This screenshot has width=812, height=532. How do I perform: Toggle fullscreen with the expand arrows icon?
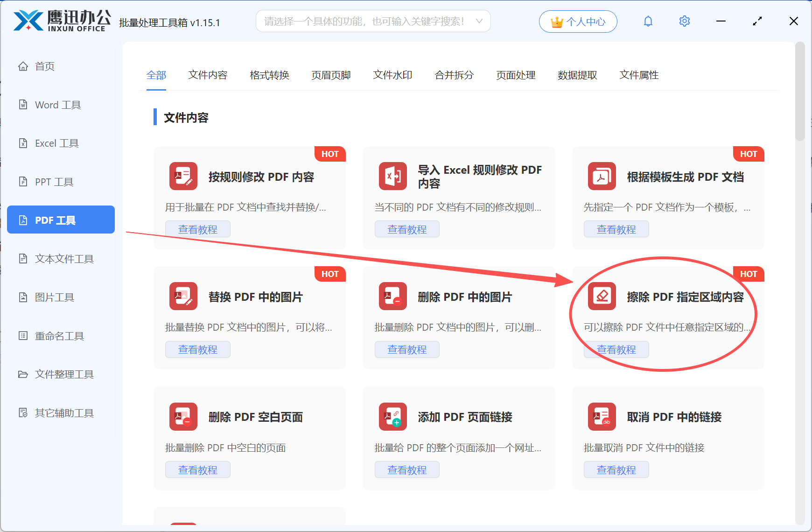[757, 21]
